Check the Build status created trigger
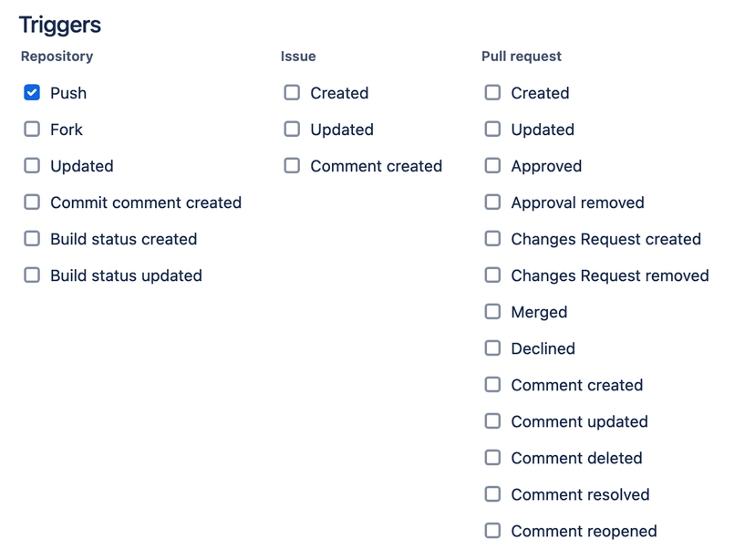The height and width of the screenshot is (560, 755). coord(32,238)
